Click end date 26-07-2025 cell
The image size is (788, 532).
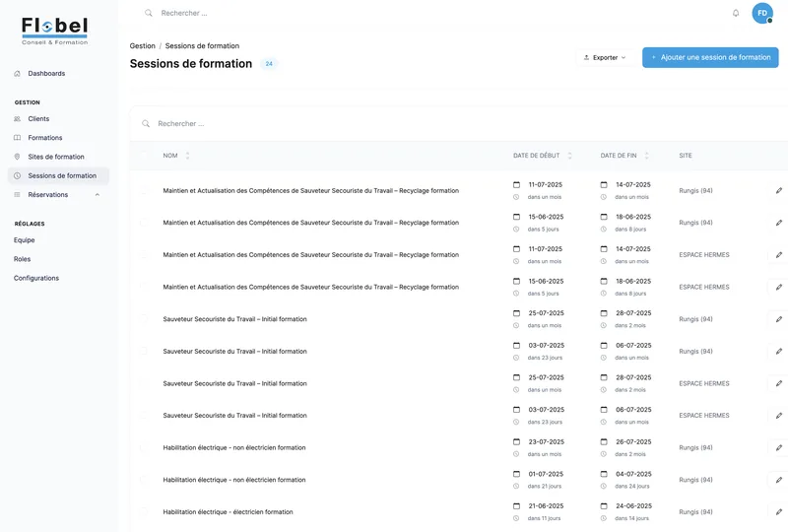pos(633,442)
